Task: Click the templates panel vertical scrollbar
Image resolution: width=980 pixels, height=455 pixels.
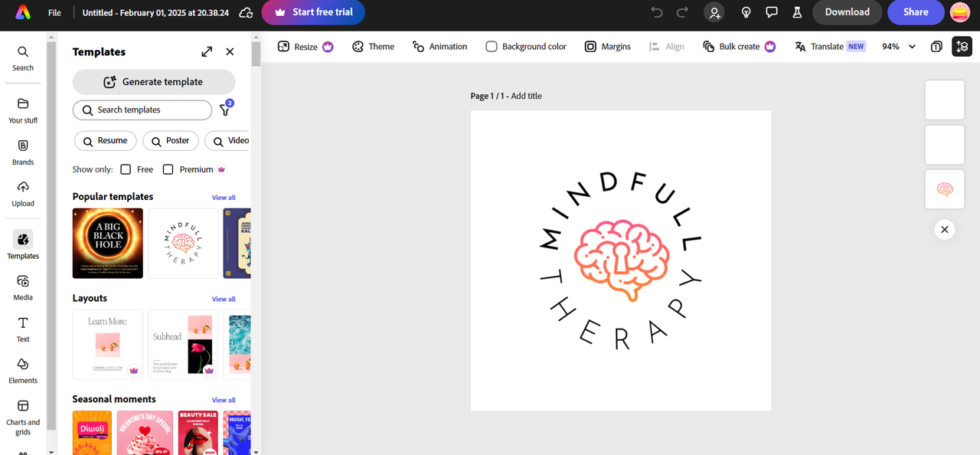Action: click(256, 54)
